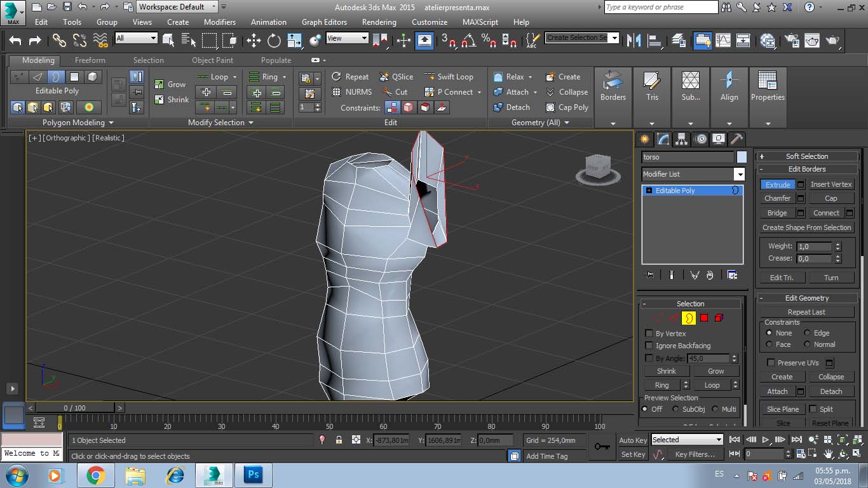Switch to the Freeform ribbon tab

point(90,60)
